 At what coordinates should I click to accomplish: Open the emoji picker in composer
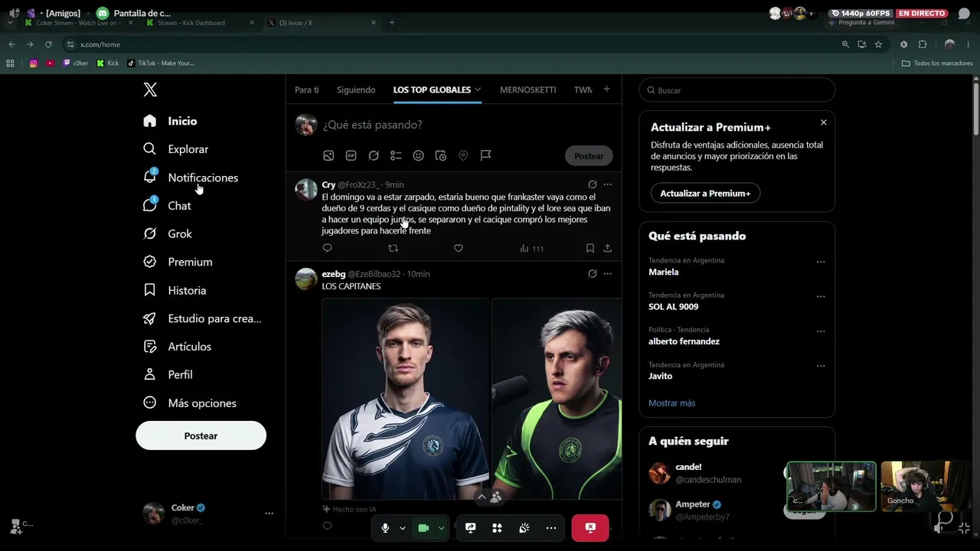point(418,155)
